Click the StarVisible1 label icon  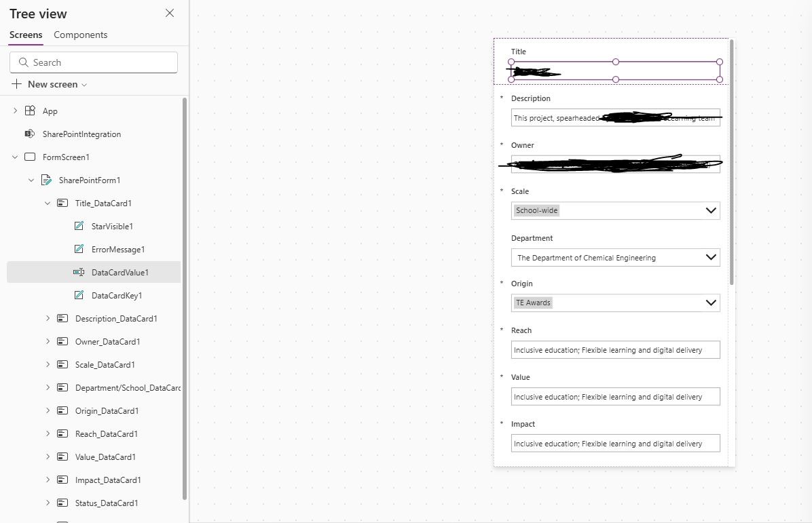pos(79,226)
